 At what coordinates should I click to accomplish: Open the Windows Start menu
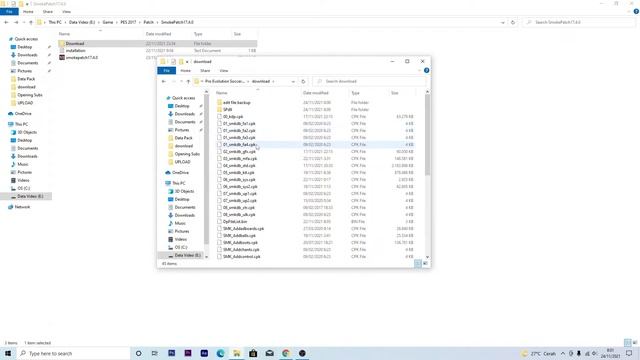8,353
